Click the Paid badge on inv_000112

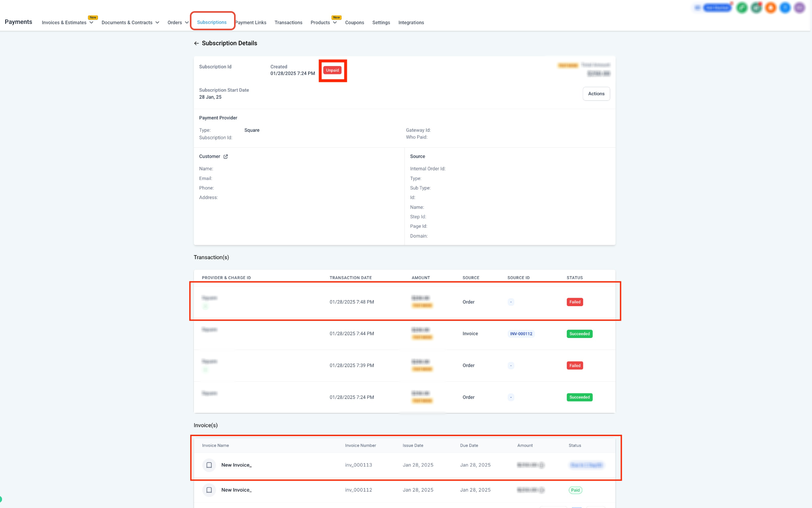coord(576,490)
